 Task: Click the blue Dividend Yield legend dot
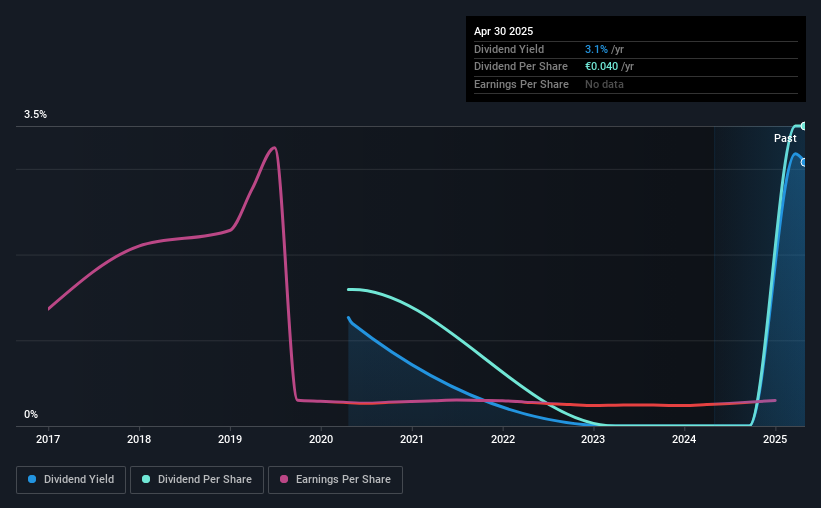coord(32,479)
